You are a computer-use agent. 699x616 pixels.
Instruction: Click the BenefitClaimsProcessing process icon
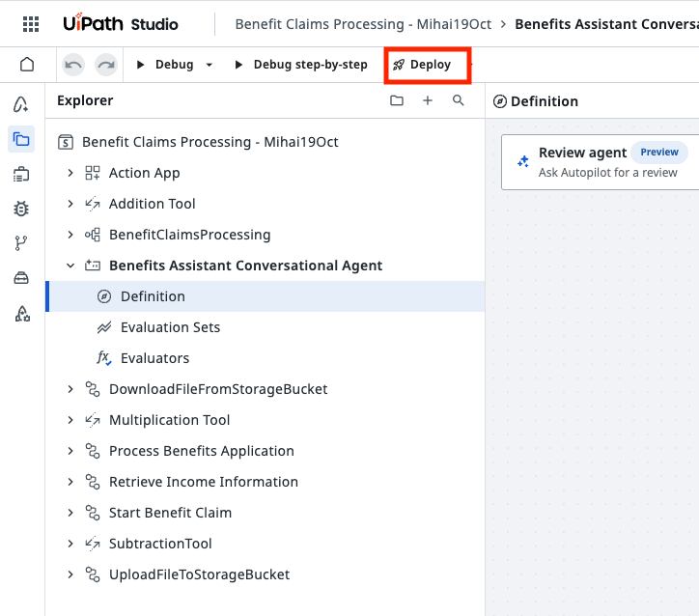93,235
